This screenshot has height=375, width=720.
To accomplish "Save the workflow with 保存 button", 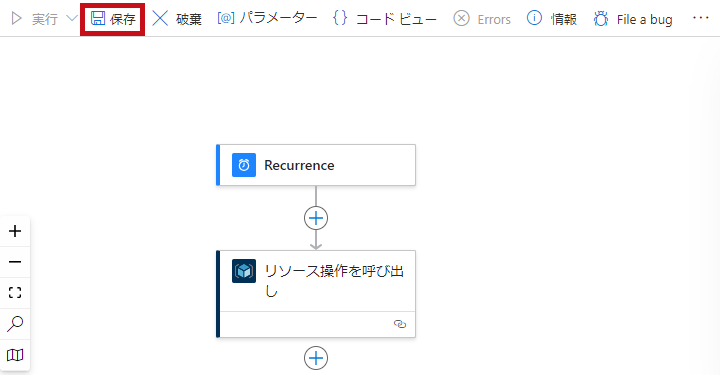I will pos(113,19).
